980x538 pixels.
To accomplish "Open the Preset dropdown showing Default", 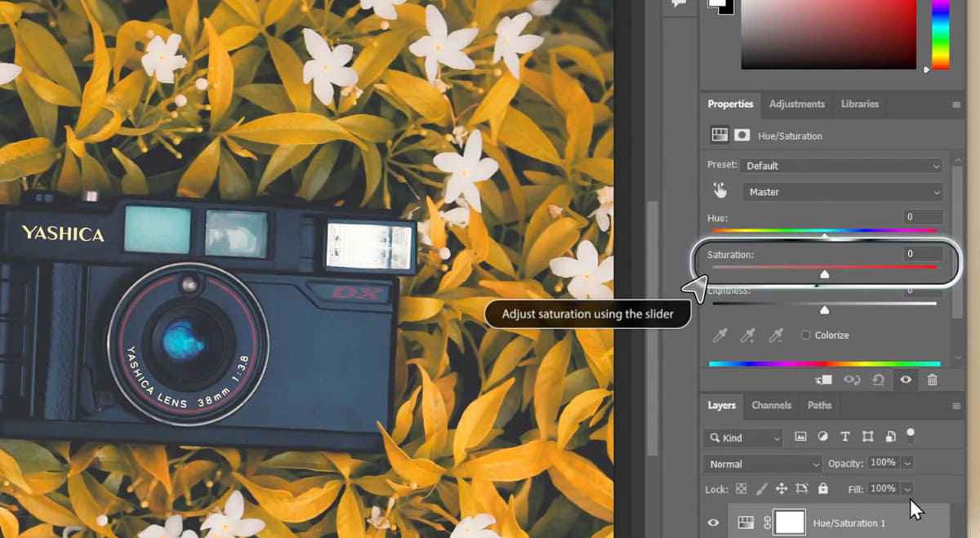I will [x=842, y=166].
